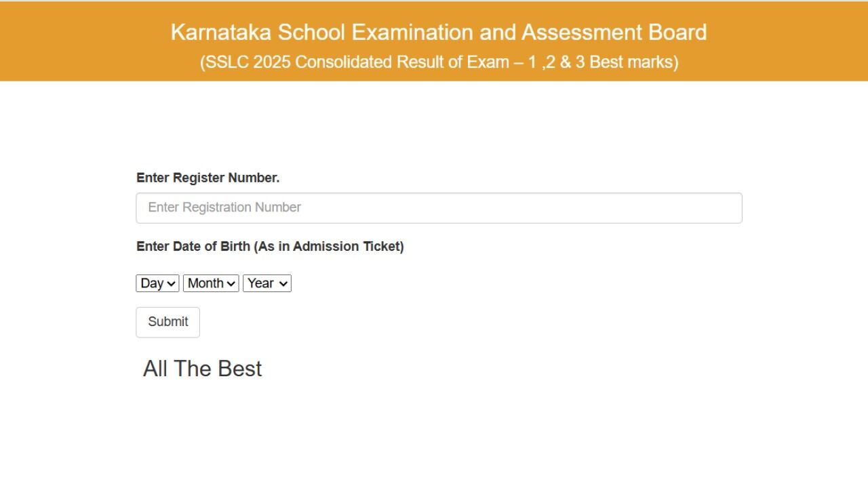The height and width of the screenshot is (488, 868).
Task: Open the Year dropdown
Action: pyautogui.click(x=267, y=283)
